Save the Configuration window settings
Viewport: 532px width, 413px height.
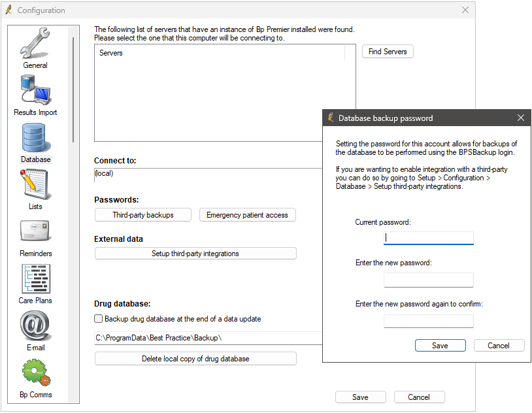point(360,397)
